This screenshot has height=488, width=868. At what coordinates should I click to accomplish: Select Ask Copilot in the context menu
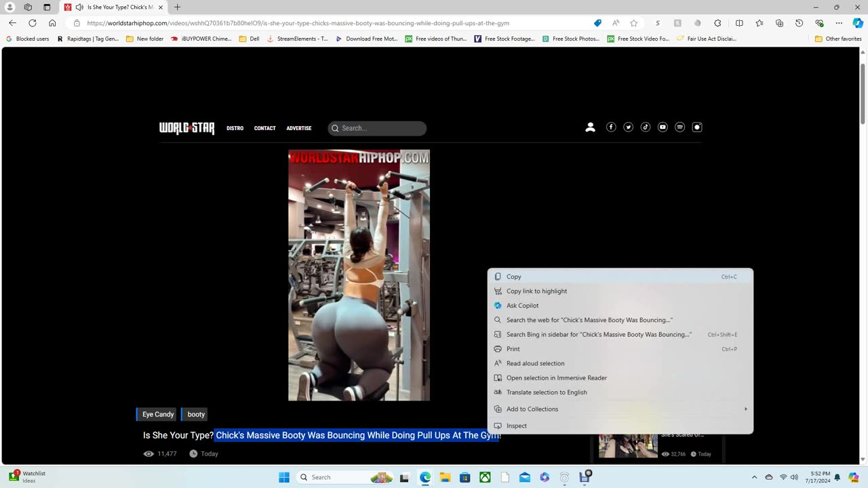(620, 306)
